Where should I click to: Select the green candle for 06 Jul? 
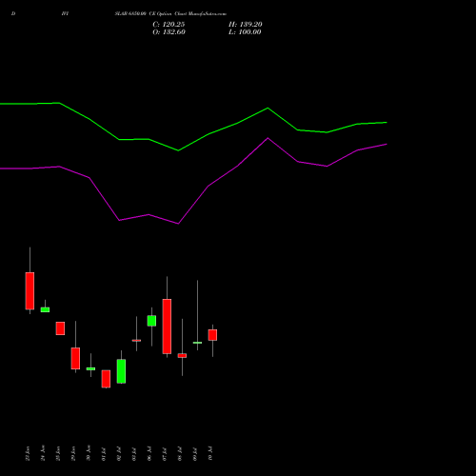pyautogui.click(x=151, y=321)
